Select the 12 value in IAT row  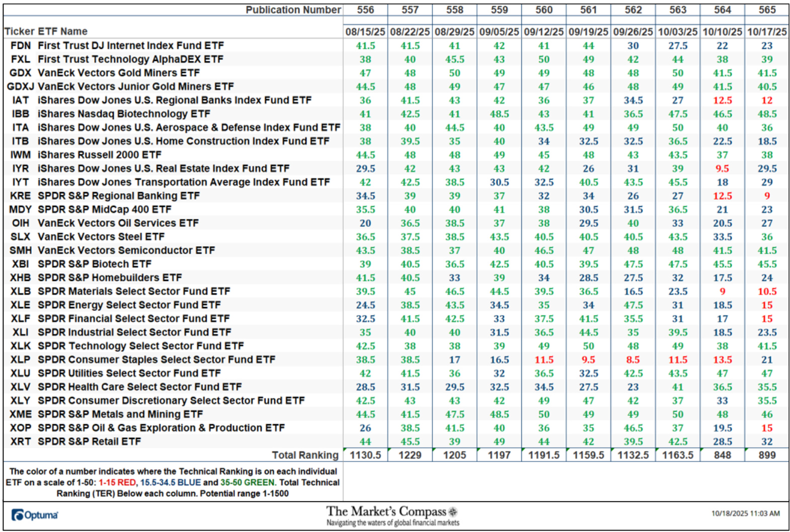pos(767,100)
